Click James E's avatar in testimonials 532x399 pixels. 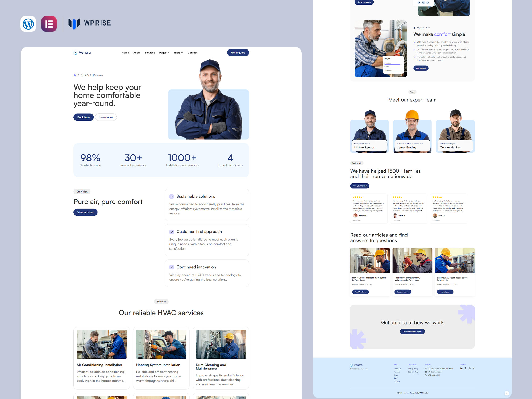(435, 215)
